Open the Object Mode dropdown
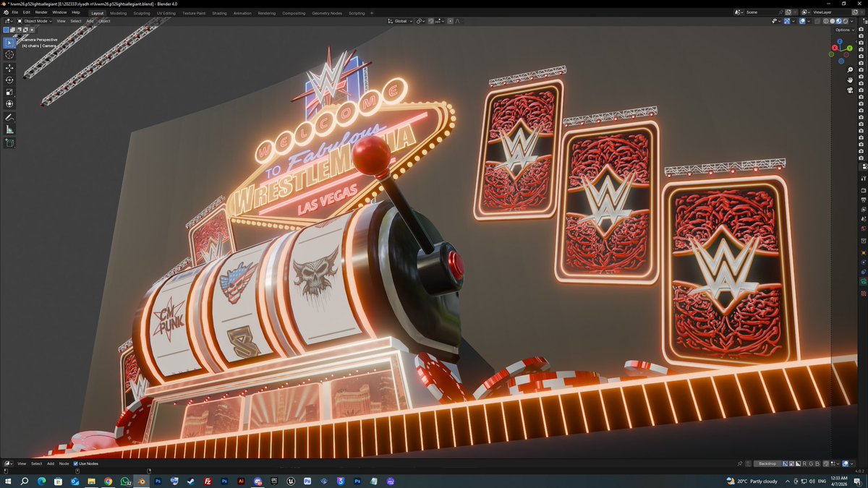This screenshot has height=488, width=868. click(x=35, y=21)
